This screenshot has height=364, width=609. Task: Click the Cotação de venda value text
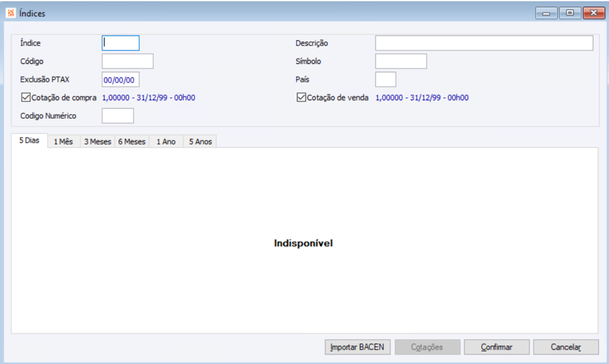point(422,98)
